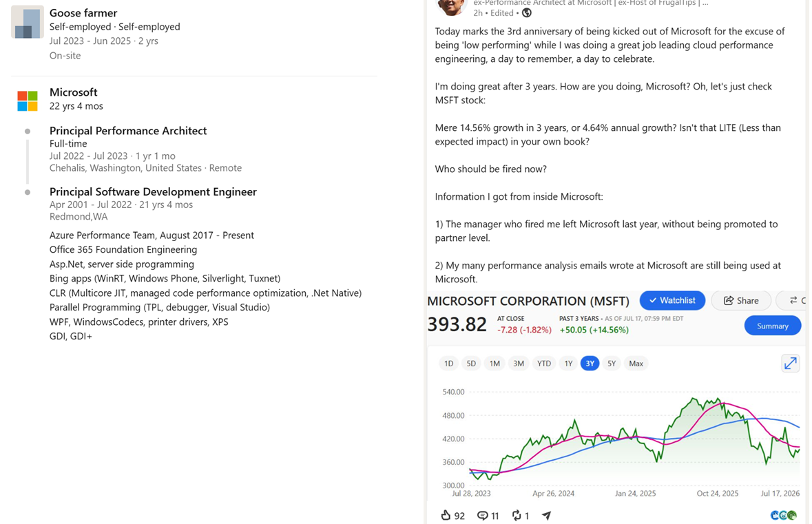Image resolution: width=812 pixels, height=524 pixels.
Task: Open the Principal Performance Architect position
Action: pos(128,130)
